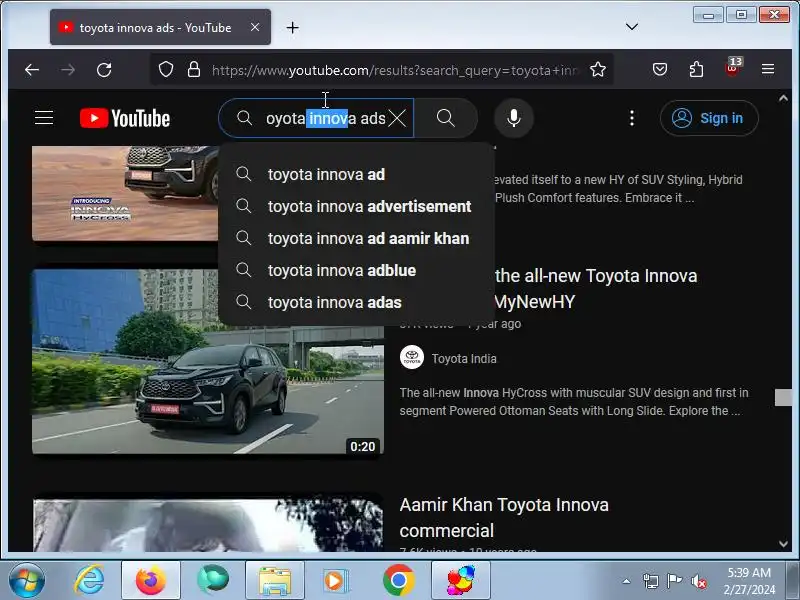Screen dimensions: 800x600
Task: Open the all-new Toyota Innova video title
Action: coord(596,288)
